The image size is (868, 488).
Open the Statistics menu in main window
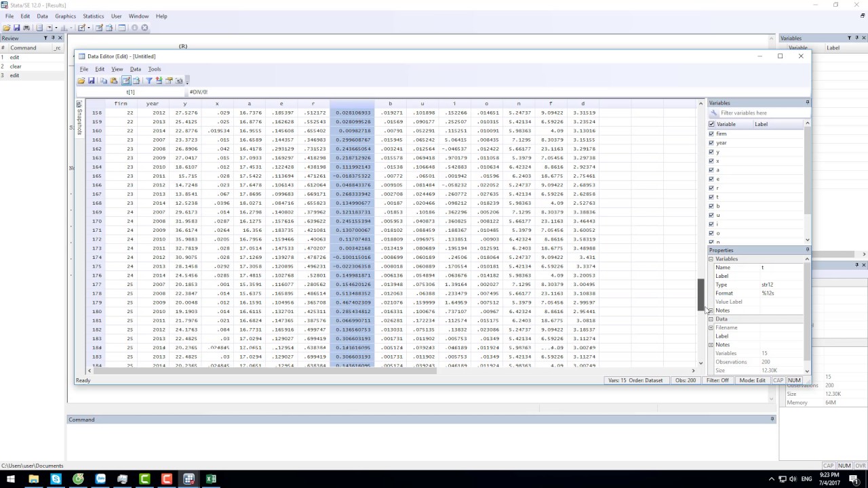click(x=94, y=16)
